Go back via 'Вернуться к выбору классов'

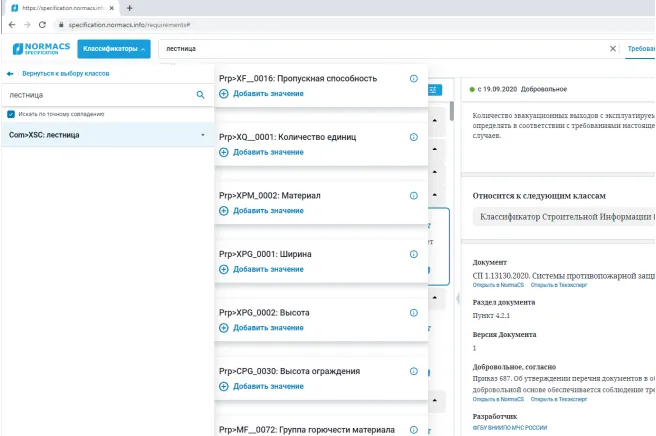point(63,74)
